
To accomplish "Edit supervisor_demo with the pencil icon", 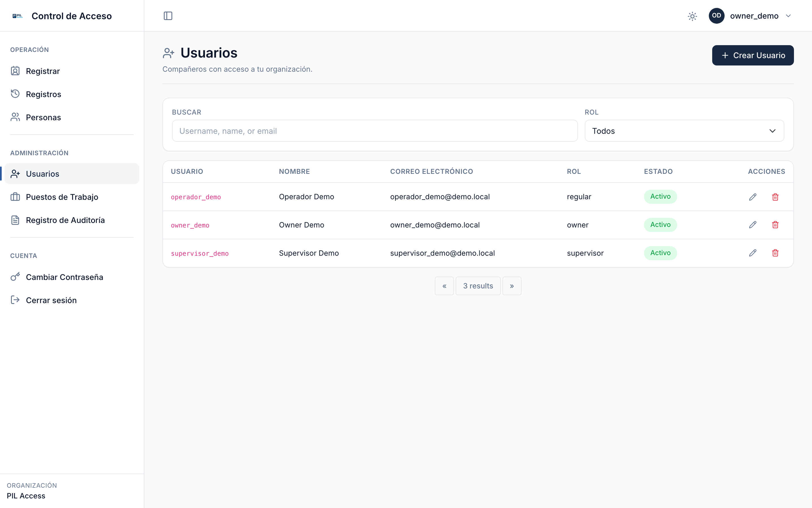I will 753,253.
